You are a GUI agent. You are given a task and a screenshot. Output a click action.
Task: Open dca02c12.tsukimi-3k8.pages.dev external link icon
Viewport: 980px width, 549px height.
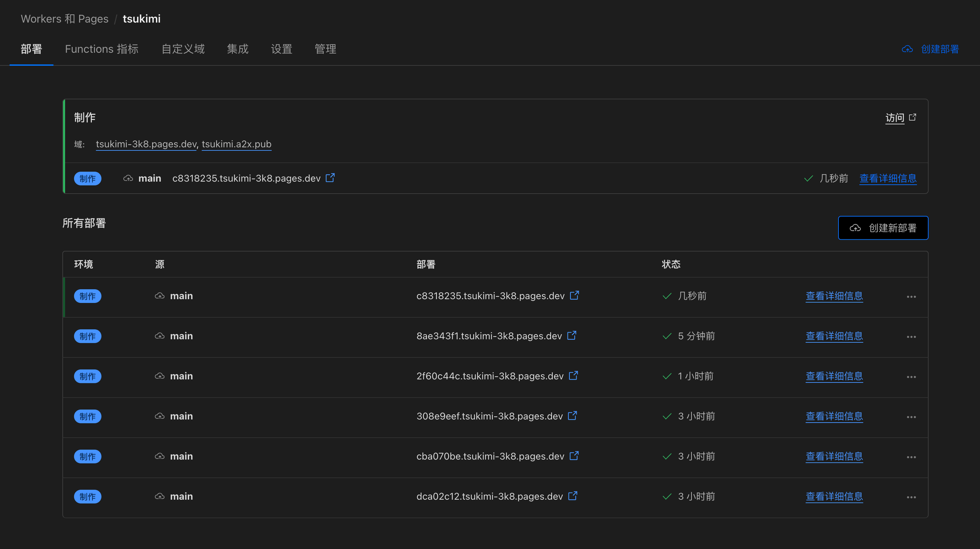coord(572,496)
